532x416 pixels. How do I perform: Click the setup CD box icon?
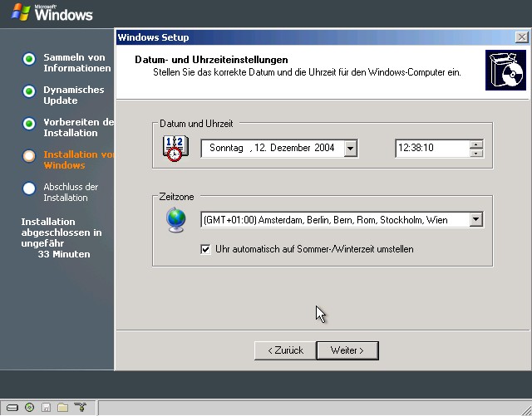tap(505, 71)
